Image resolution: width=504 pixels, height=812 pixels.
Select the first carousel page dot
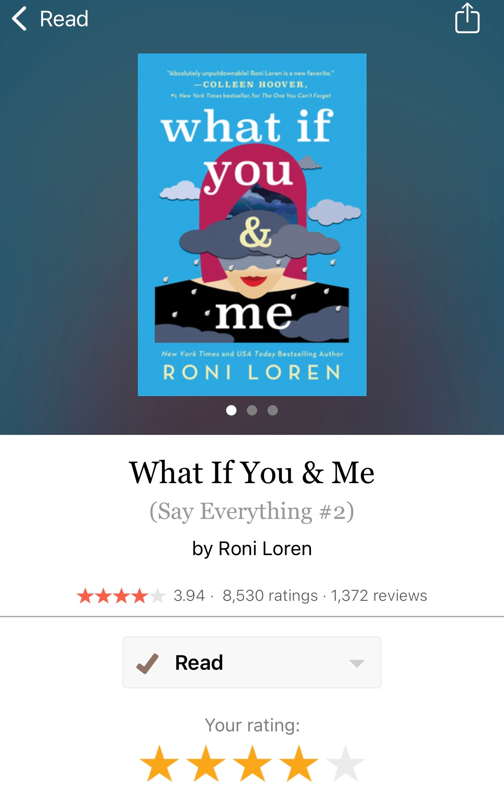[231, 410]
